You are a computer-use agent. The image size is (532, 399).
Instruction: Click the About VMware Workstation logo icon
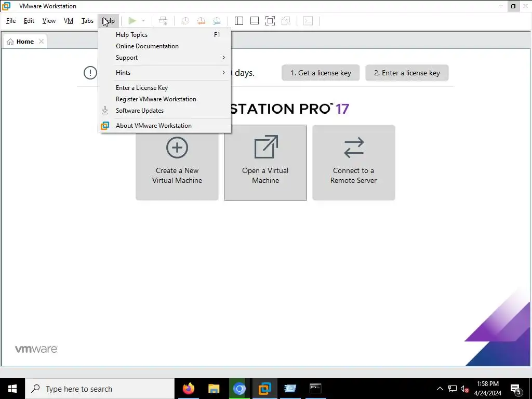105,126
